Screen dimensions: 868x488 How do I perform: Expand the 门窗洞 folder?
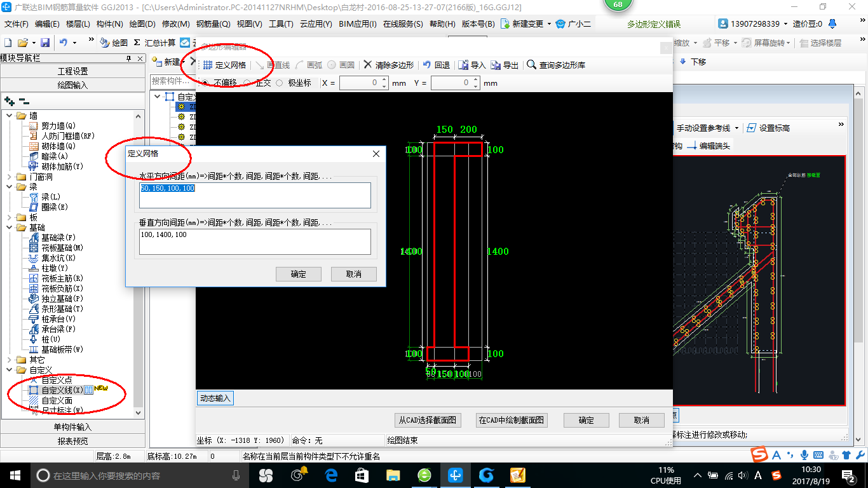pyautogui.click(x=9, y=177)
